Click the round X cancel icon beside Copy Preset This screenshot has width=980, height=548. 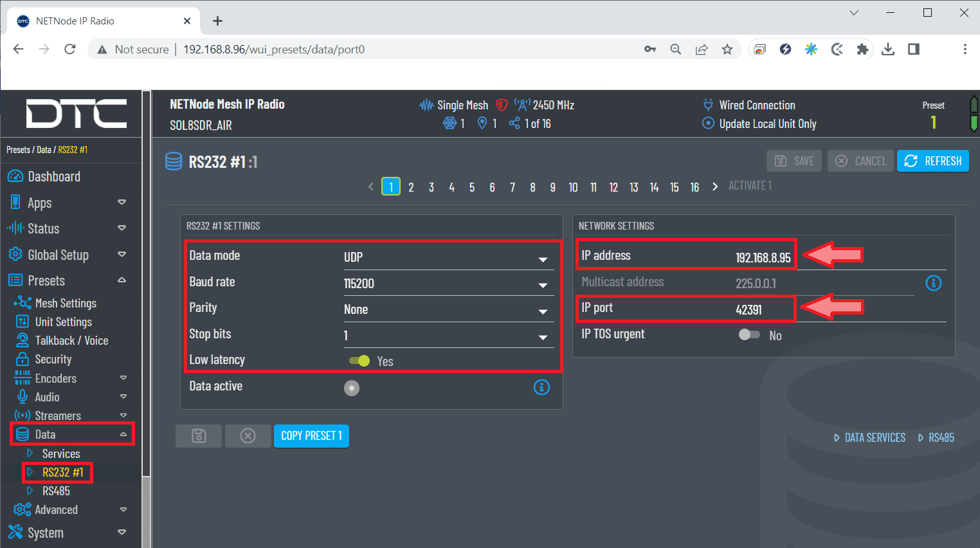(x=248, y=436)
